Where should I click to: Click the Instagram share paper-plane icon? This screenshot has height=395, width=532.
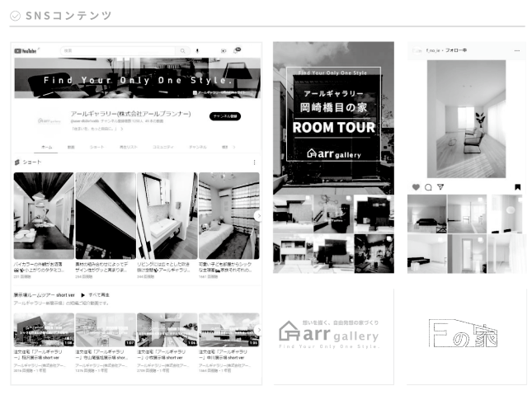[x=440, y=187]
